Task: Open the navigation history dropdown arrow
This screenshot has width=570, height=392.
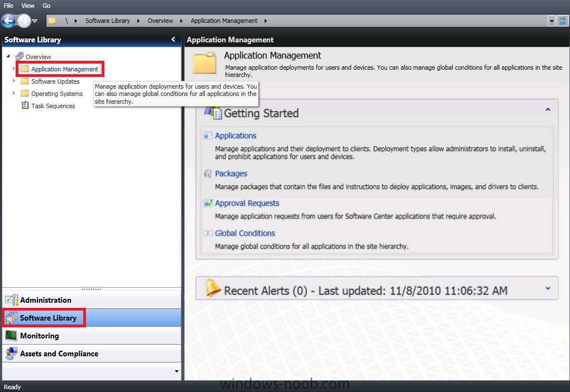Action: tap(35, 21)
